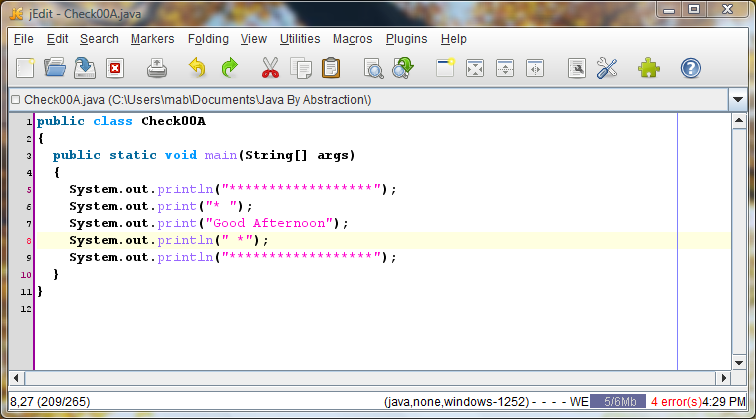Open the Plugins menu
The image size is (756, 419).
point(406,39)
